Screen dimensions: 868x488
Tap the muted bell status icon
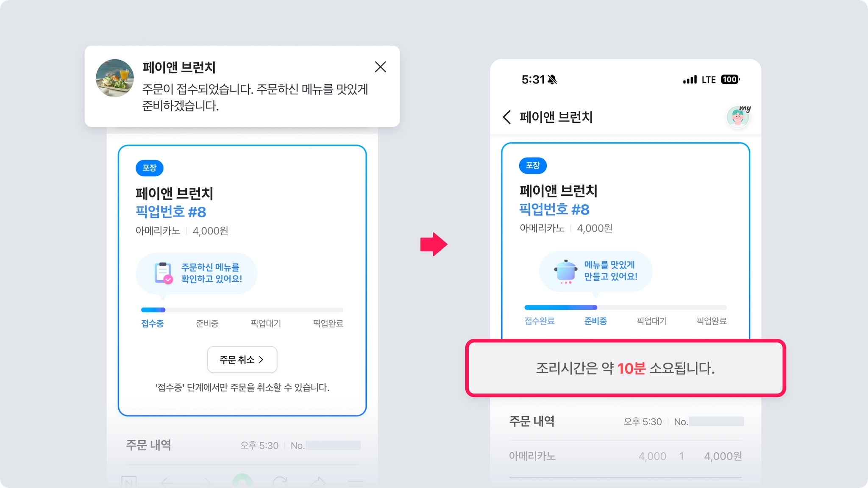click(x=552, y=80)
